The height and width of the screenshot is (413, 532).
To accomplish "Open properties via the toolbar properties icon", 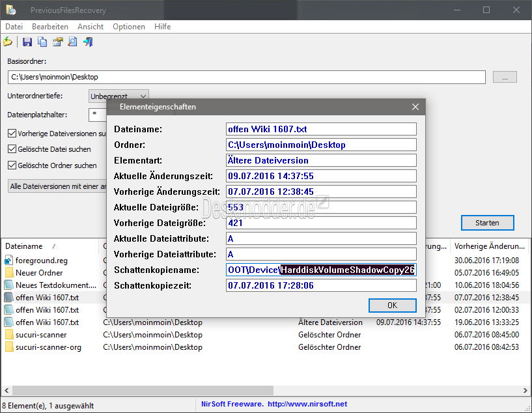I will (58, 42).
